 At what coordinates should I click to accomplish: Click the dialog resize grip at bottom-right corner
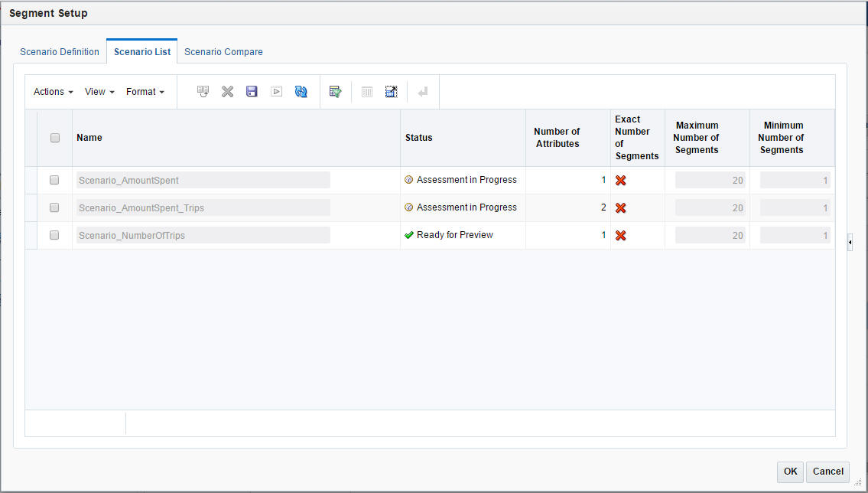[x=857, y=482]
